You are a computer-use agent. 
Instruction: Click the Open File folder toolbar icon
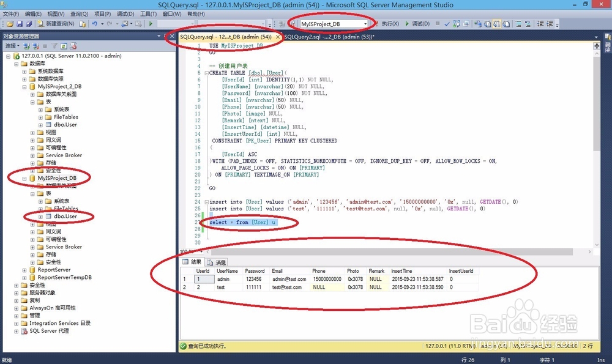pos(10,24)
